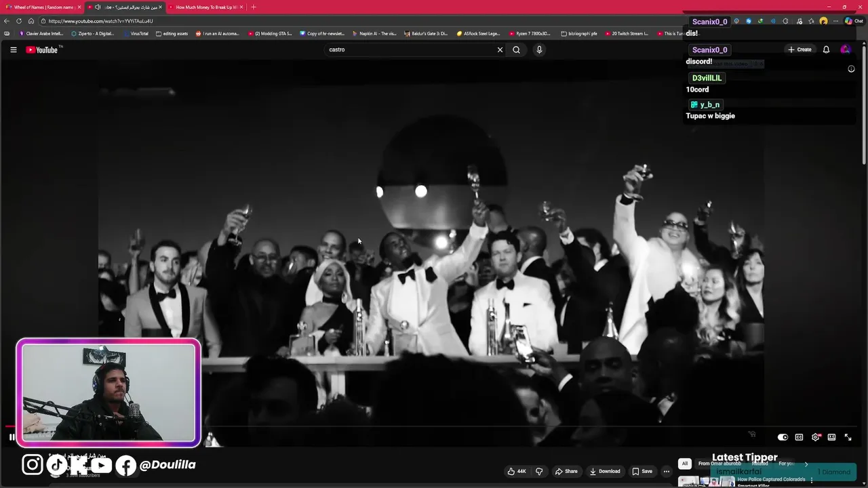The width and height of the screenshot is (868, 488).
Task: Open '(2) Modding GTA S...' bookmark
Action: [270, 33]
